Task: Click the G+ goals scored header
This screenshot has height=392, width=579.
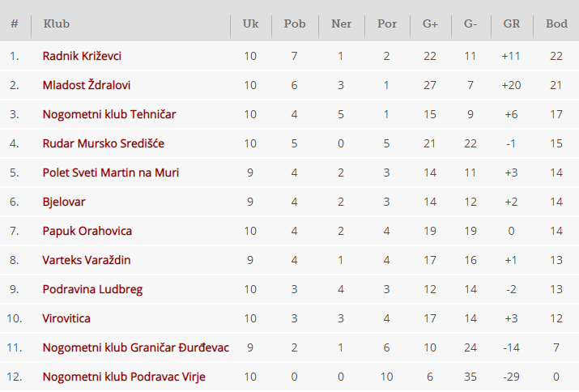Action: click(430, 24)
